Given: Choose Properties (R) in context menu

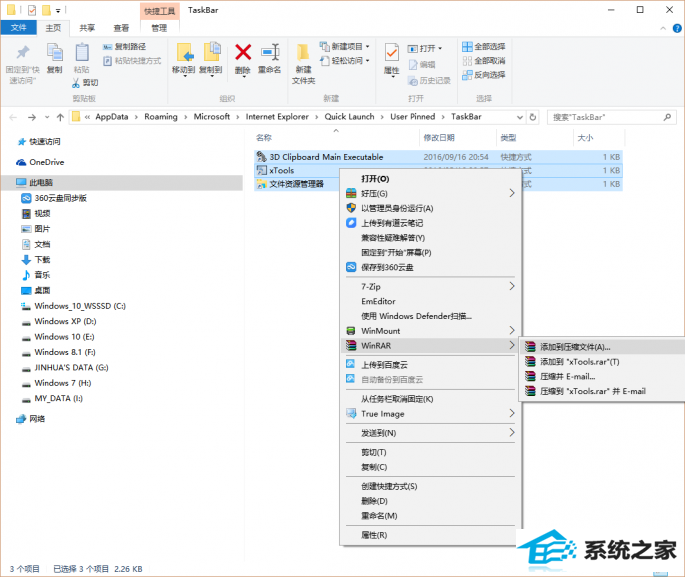Looking at the screenshot, I should [431, 535].
